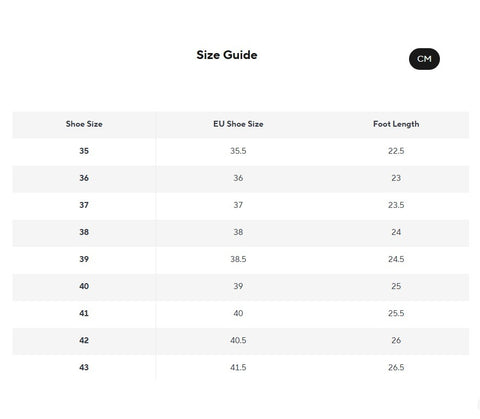Click shoe size 39 row label
Viewport: 480px width, 419px height.
click(84, 259)
